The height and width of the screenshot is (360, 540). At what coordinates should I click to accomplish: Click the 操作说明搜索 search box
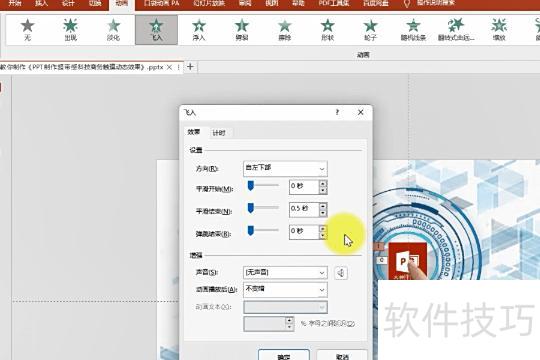(436, 3)
